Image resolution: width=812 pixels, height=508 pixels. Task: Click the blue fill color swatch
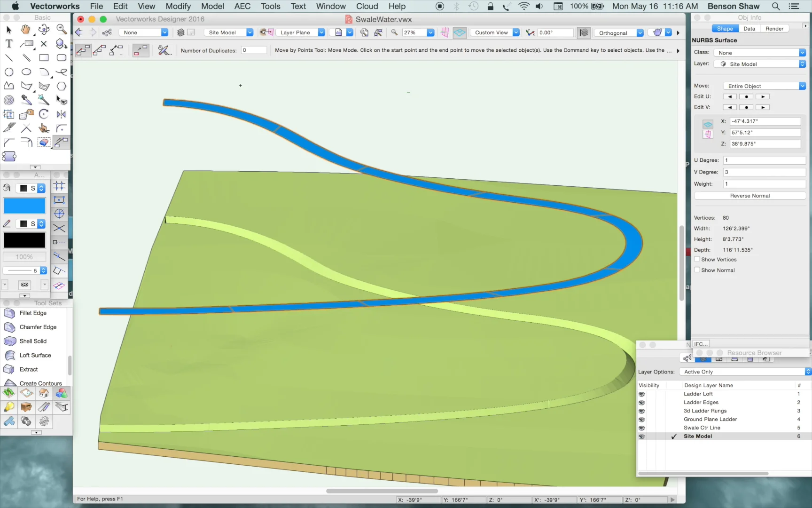click(x=24, y=206)
